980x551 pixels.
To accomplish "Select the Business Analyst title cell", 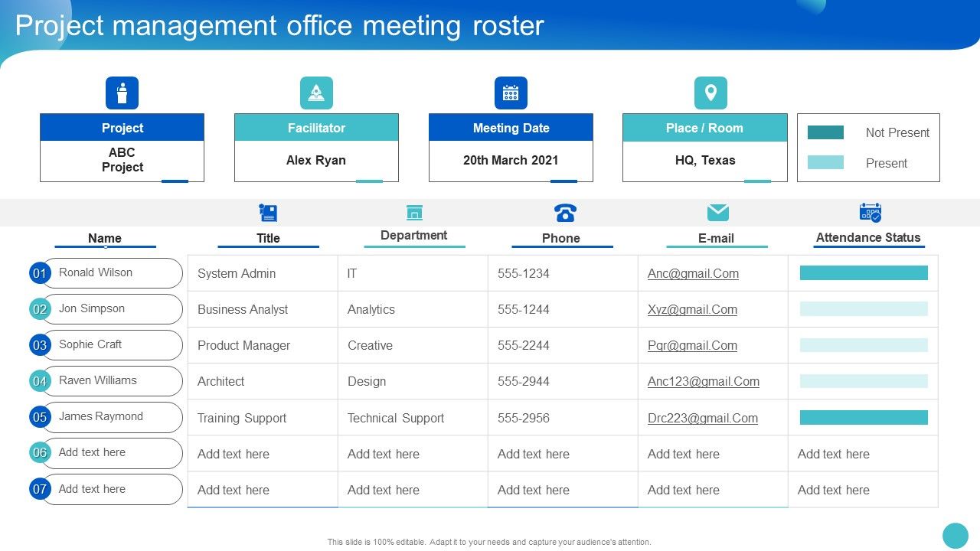I will pyautogui.click(x=263, y=309).
